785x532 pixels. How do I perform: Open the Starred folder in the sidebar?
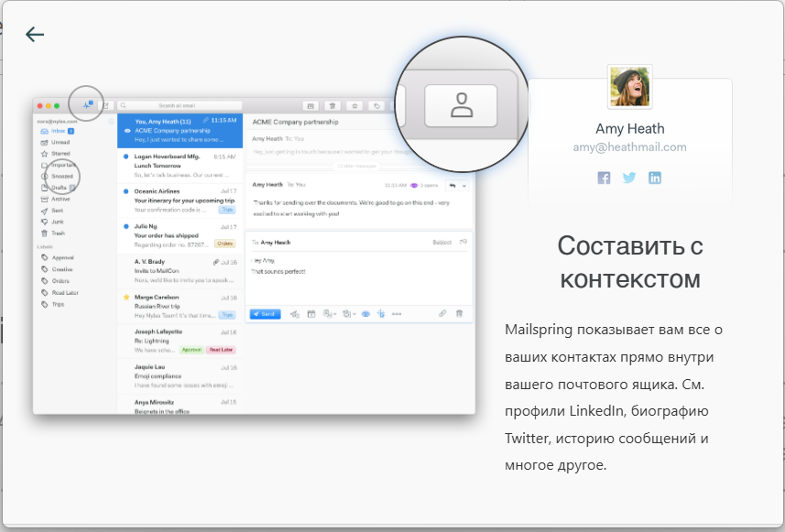coord(56,154)
